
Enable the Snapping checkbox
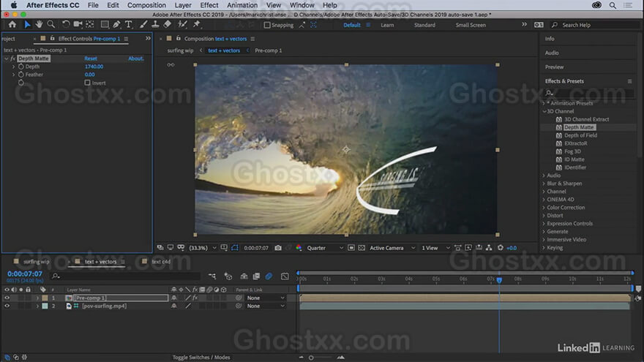(x=267, y=25)
